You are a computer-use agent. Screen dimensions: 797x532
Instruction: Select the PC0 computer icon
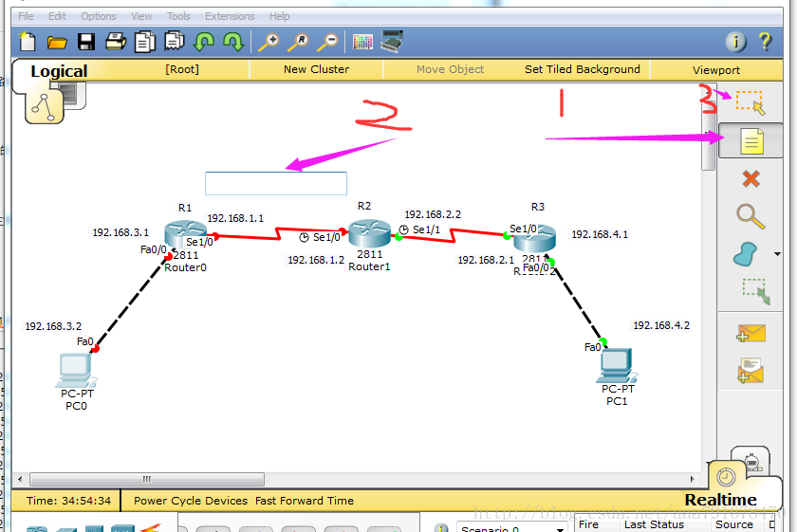[x=76, y=370]
